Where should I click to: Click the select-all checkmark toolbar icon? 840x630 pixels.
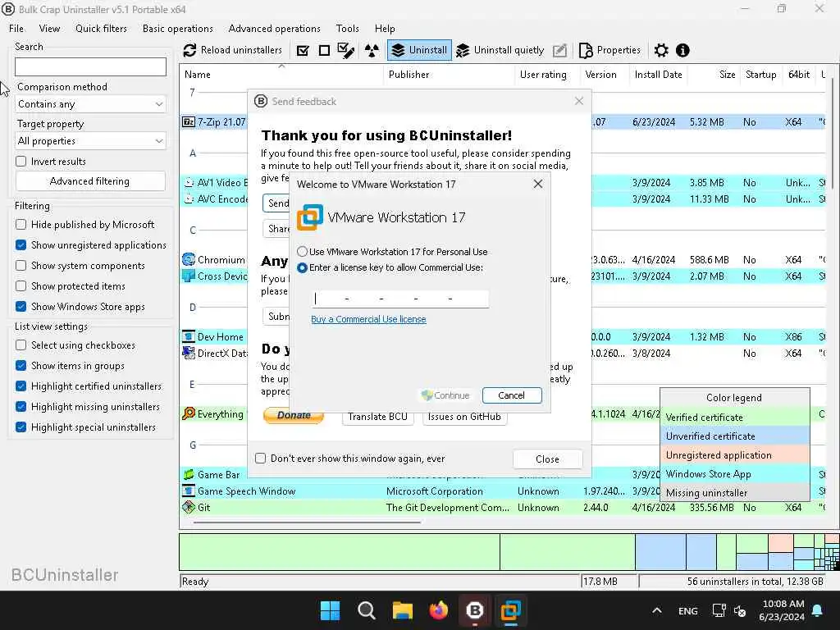(x=303, y=50)
